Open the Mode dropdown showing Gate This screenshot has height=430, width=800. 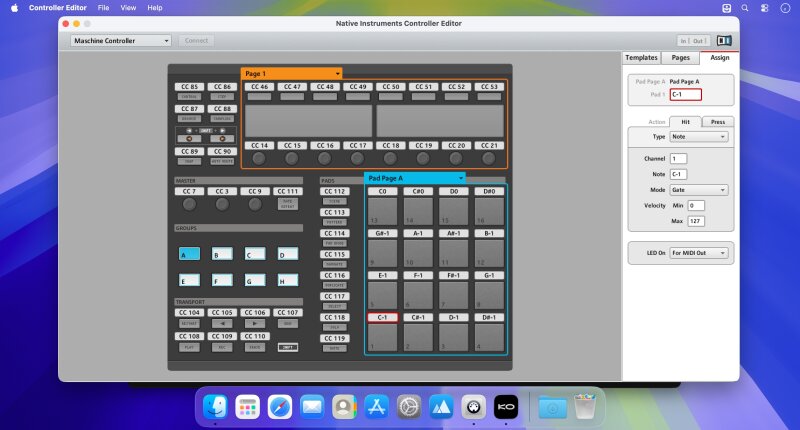coord(698,190)
